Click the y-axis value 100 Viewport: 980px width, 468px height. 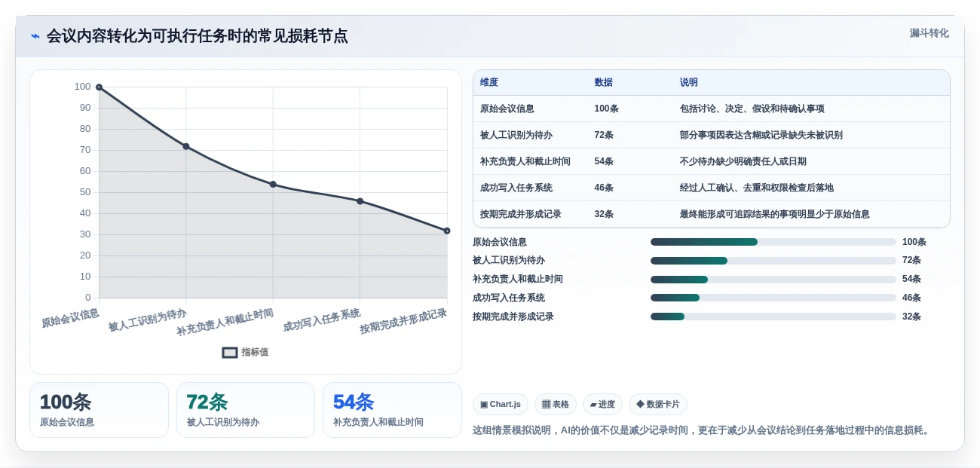[x=82, y=87]
